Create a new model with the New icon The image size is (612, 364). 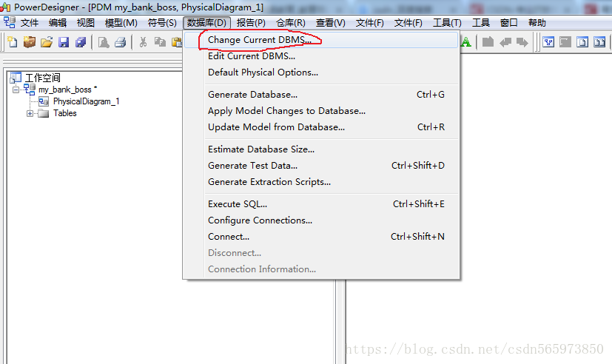13,41
